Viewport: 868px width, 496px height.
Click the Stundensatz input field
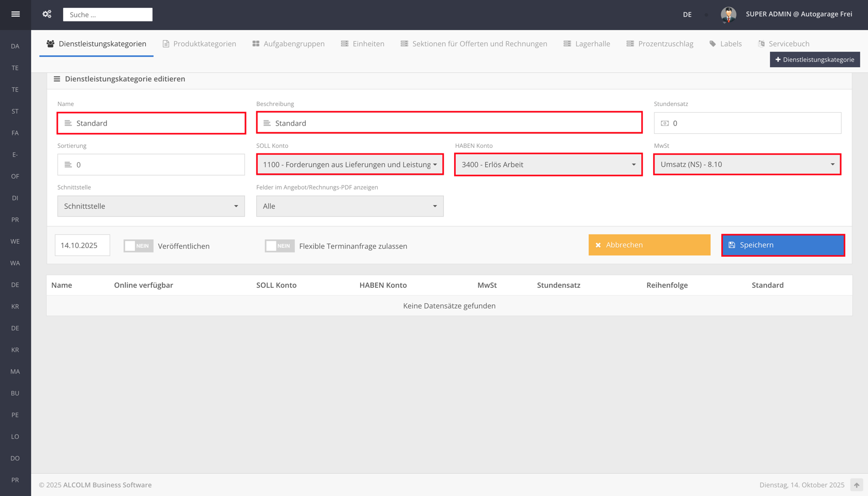[x=754, y=123]
